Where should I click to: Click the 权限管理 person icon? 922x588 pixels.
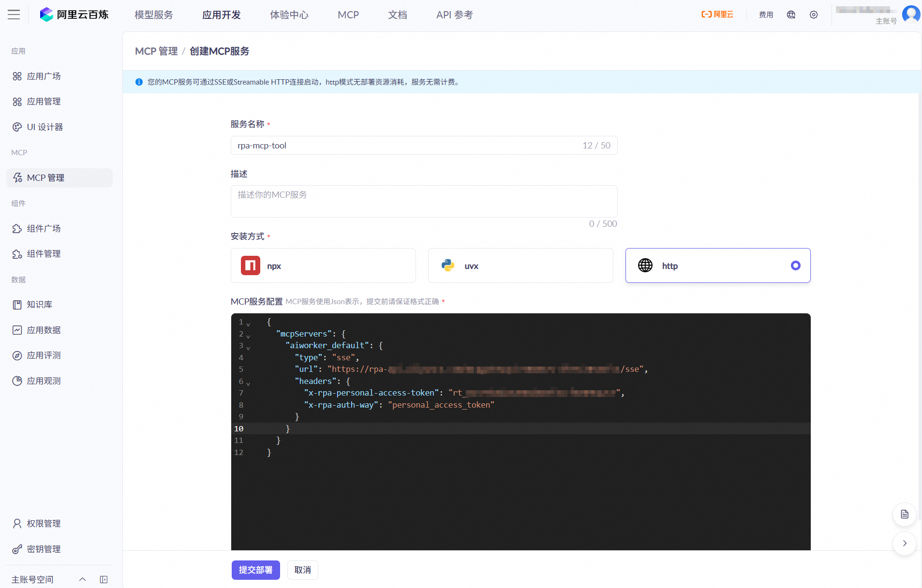(17, 524)
